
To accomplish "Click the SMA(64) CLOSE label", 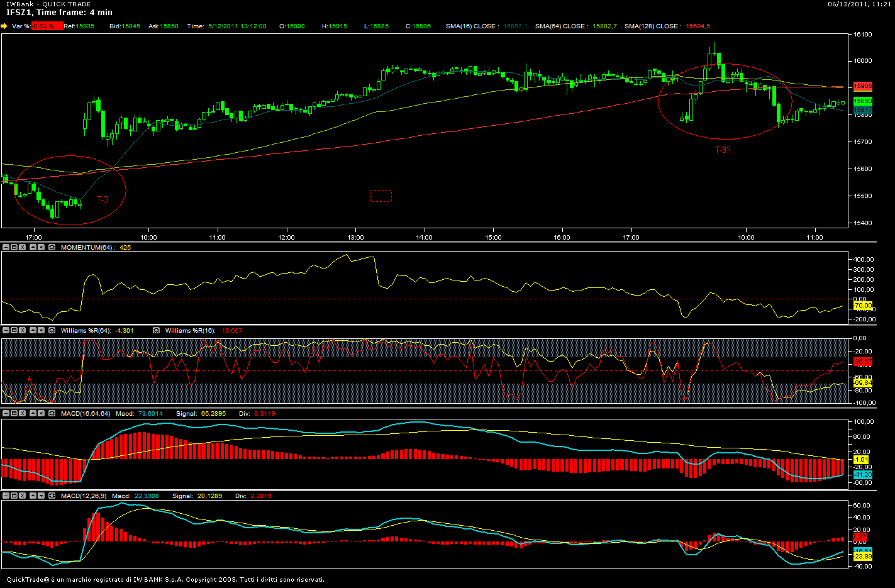I will 562,26.
